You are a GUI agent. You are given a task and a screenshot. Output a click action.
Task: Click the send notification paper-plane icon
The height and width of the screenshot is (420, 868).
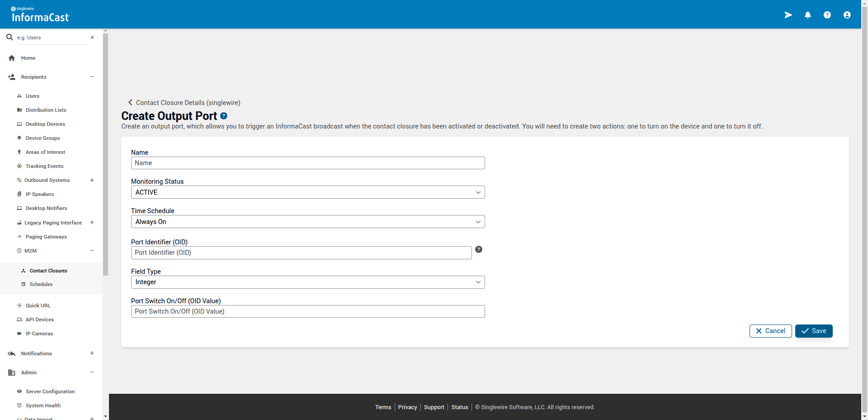point(788,15)
